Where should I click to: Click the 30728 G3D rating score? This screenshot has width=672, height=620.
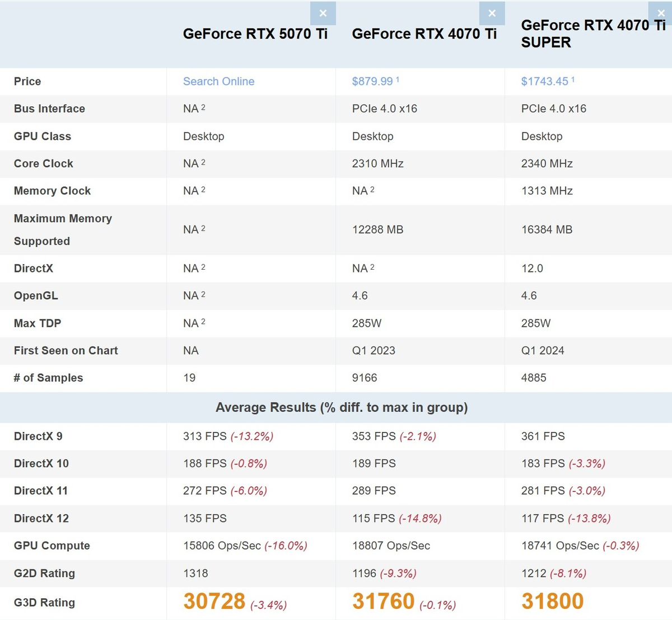[214, 602]
